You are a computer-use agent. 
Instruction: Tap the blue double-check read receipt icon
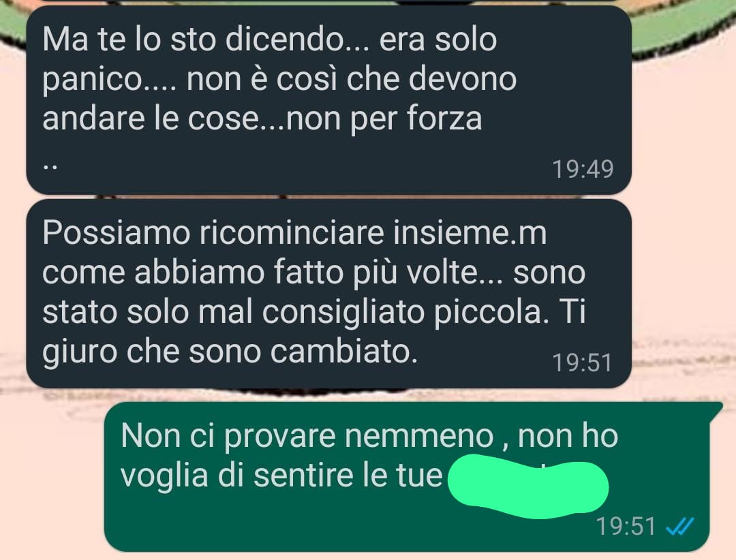(680, 527)
